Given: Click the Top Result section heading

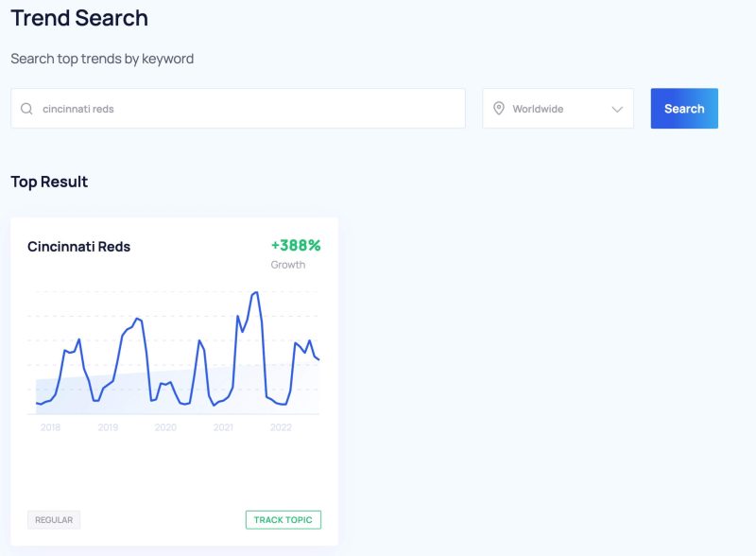Looking at the screenshot, I should [x=47, y=182].
